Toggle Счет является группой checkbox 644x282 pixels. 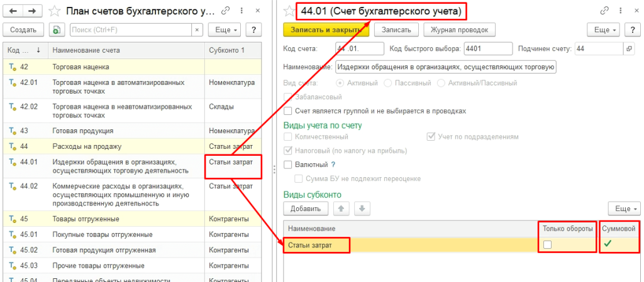click(x=288, y=111)
